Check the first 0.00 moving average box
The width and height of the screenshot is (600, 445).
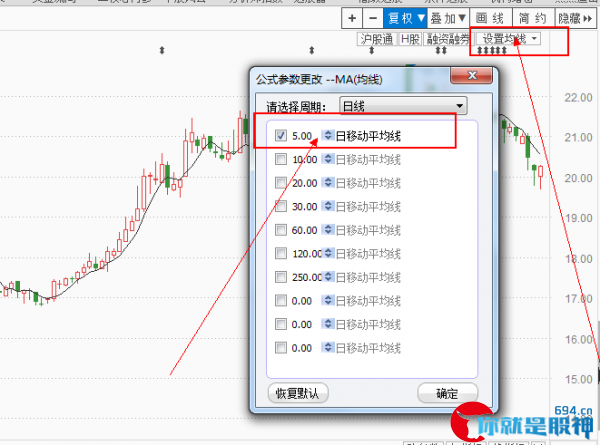coord(281,301)
